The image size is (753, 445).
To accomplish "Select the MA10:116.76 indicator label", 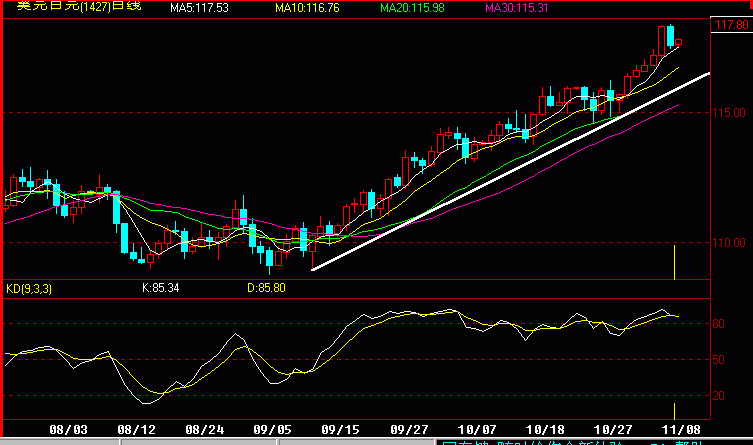I will click(307, 8).
